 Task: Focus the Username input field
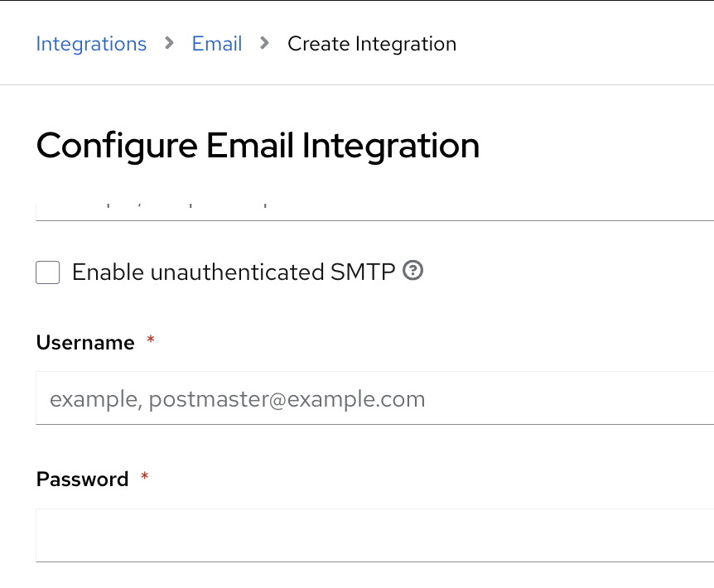click(x=374, y=399)
